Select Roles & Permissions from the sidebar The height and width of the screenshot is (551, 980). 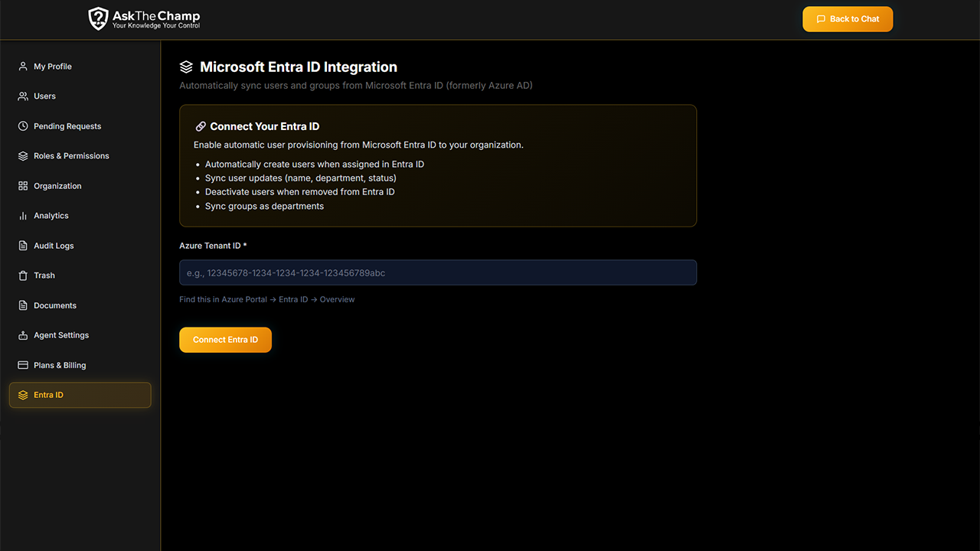click(x=80, y=156)
